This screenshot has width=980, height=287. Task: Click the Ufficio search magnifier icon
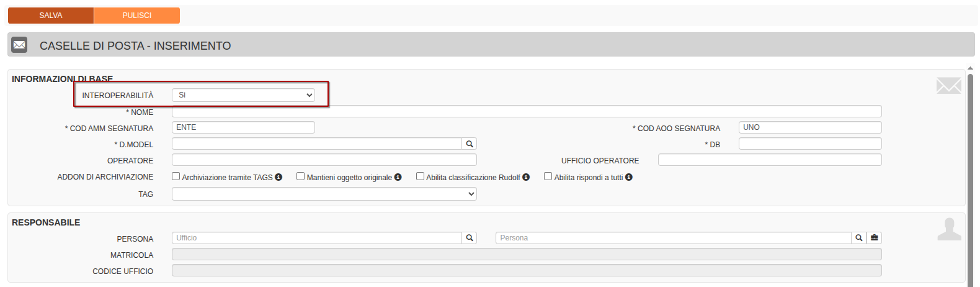470,238
